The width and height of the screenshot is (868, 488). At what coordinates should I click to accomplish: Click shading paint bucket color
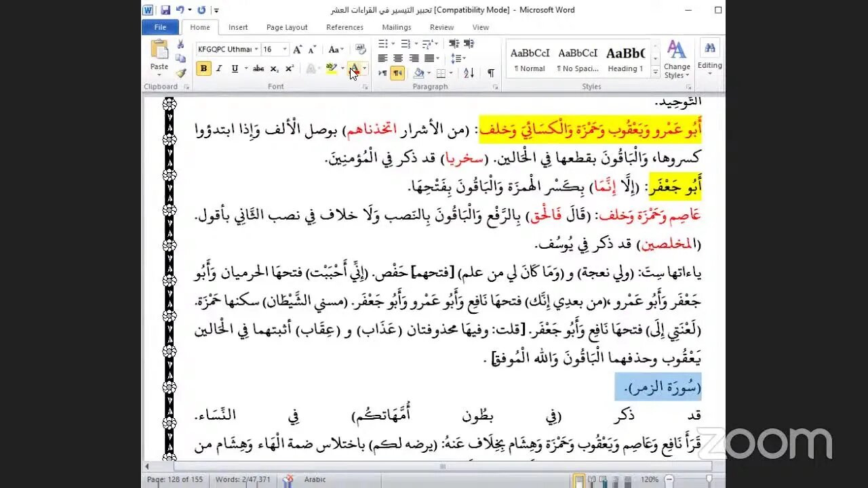(418, 73)
